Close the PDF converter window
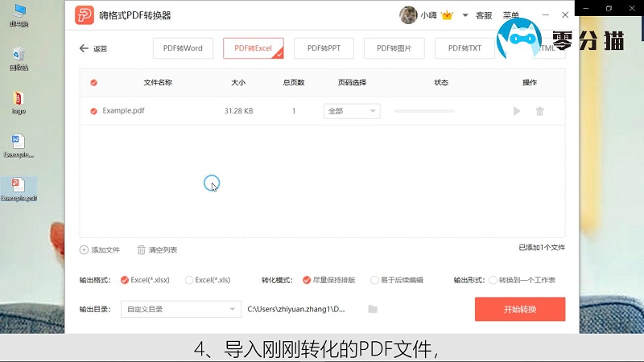644x362 pixels. pyautogui.click(x=565, y=14)
